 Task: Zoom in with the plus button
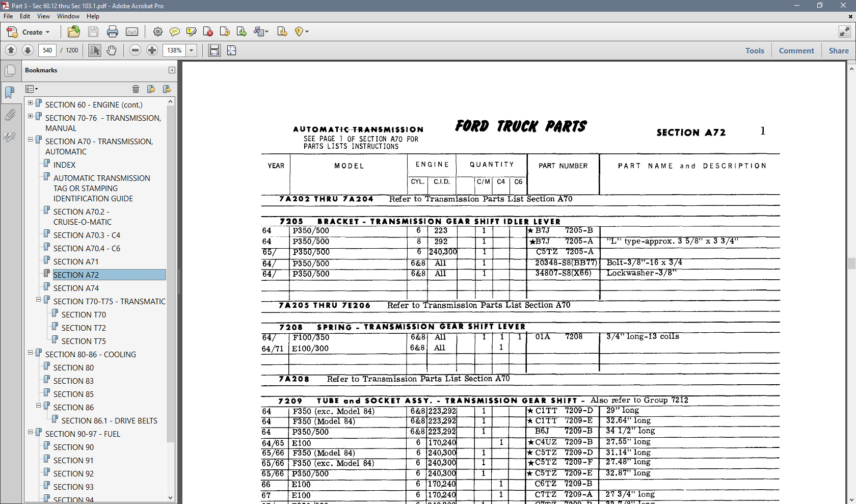coord(152,50)
